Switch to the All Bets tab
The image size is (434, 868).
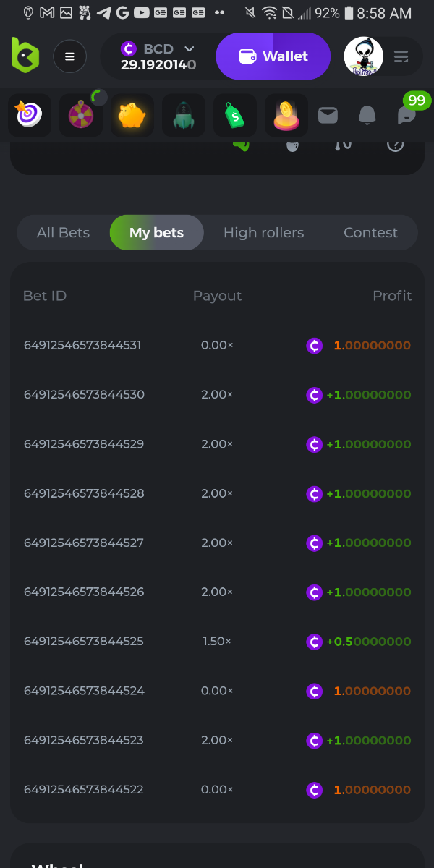tap(63, 233)
